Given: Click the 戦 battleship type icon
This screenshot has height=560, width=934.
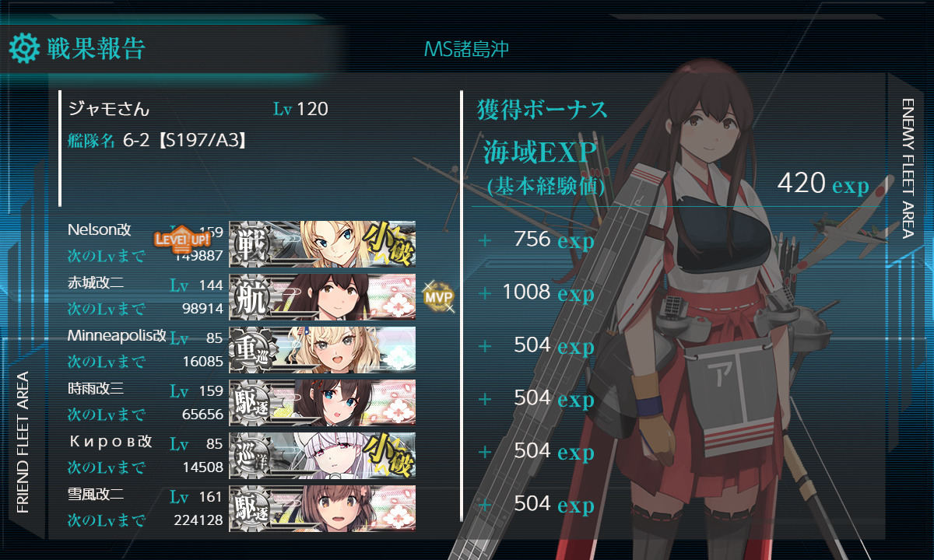Looking at the screenshot, I should 251,244.
